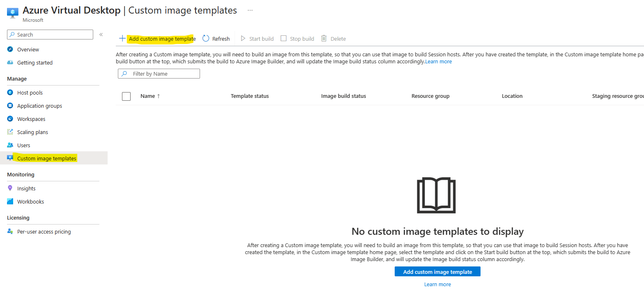
Task: Click the Per-user access pricing icon
Action: coord(10,231)
